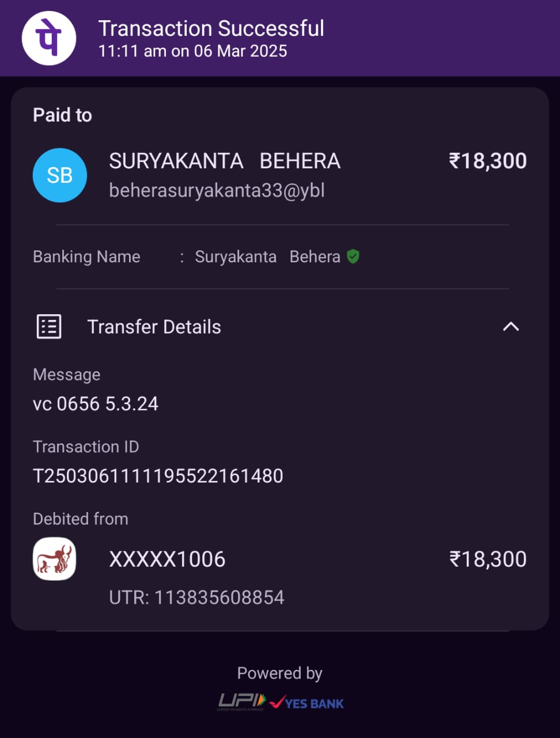Screen dimensions: 560x738
Task: Tap the debiting bank's bull logo
Action: (x=54, y=559)
